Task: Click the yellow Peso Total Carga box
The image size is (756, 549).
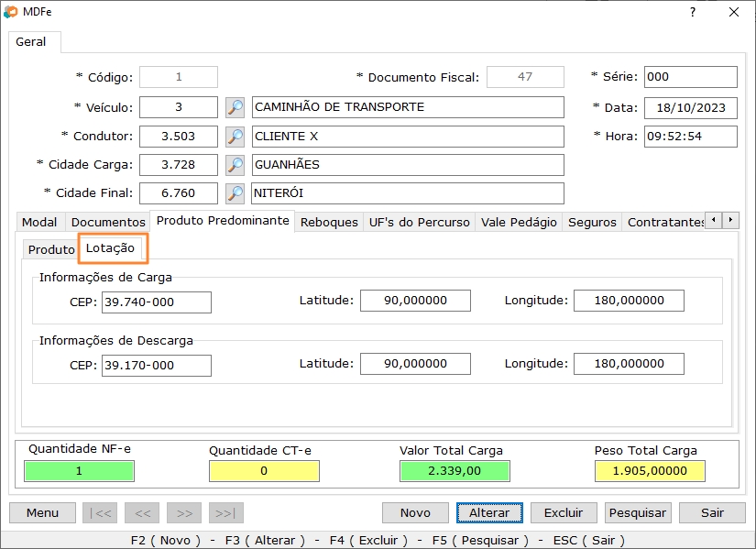Action: 650,471
